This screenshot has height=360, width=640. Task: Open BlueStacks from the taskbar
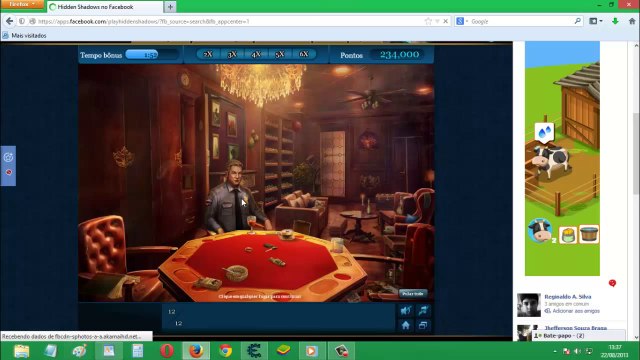(283, 351)
